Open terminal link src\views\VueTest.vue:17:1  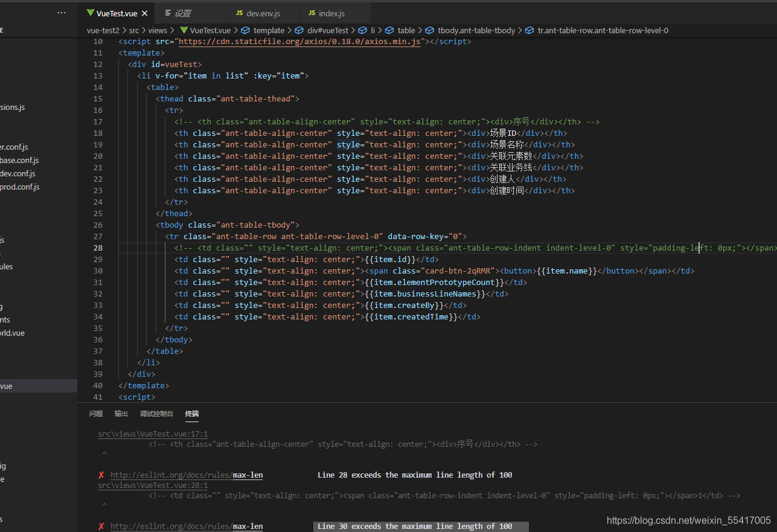(153, 434)
